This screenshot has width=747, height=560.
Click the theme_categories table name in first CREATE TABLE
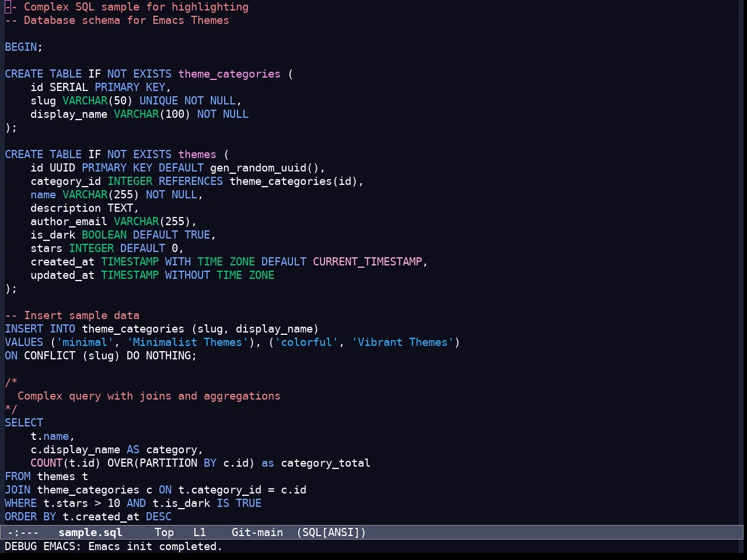pos(229,74)
